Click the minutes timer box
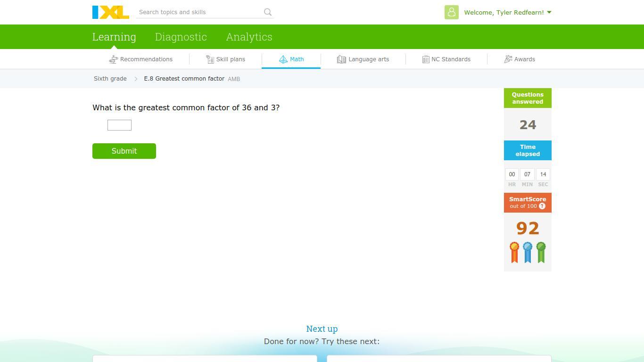The image size is (644, 362). click(527, 174)
